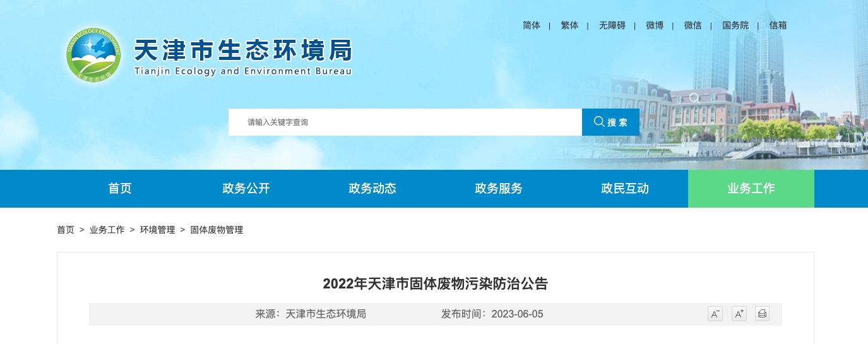Open the 政务服务 navigation tab
This screenshot has height=344, width=868.
tap(499, 188)
